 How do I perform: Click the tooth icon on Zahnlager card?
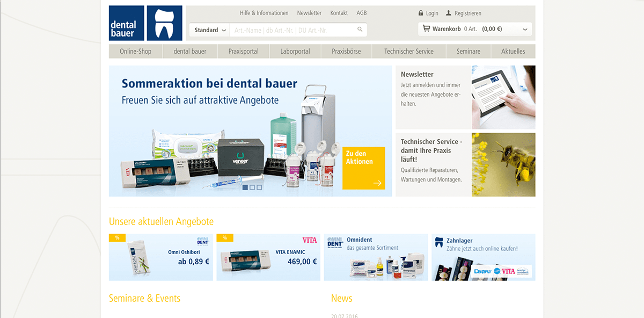[439, 242]
